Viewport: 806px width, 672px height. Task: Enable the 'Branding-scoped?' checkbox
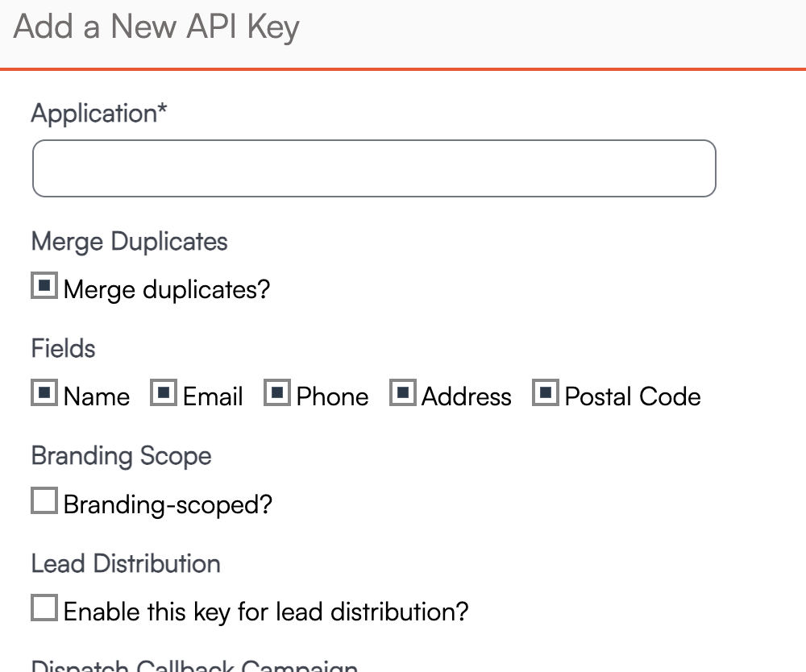[x=44, y=502]
